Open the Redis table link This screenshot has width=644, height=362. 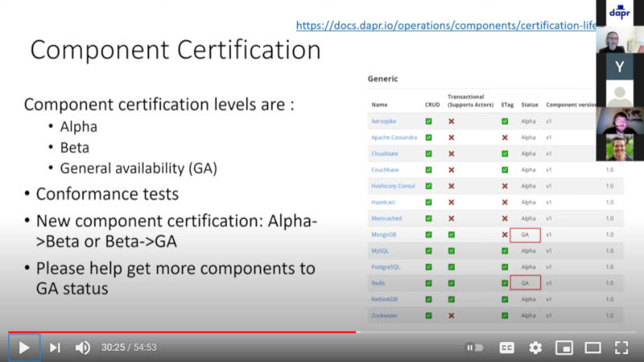[378, 283]
